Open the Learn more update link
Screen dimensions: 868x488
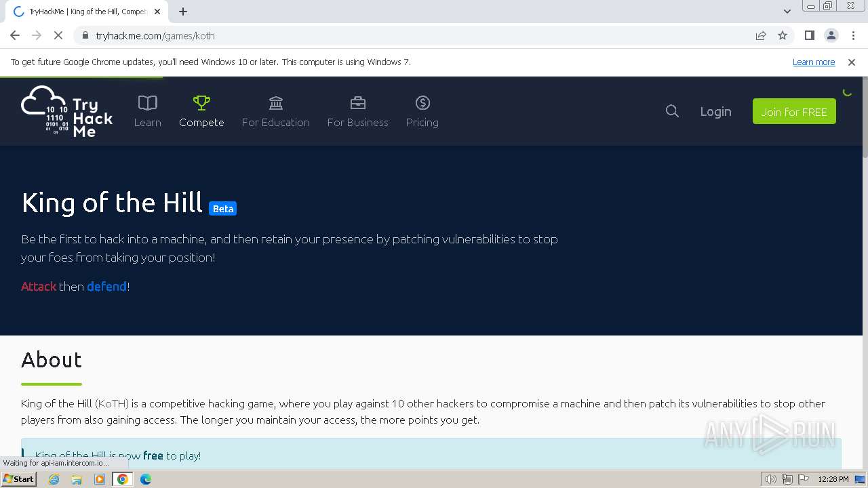point(814,62)
